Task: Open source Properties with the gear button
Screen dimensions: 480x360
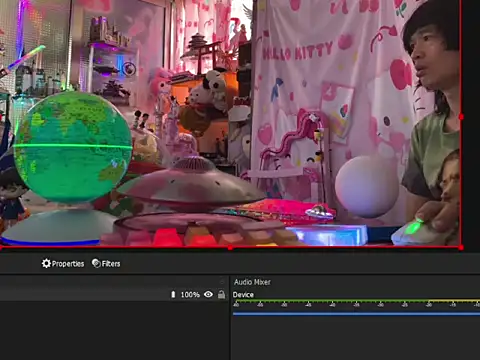Action: click(63, 264)
